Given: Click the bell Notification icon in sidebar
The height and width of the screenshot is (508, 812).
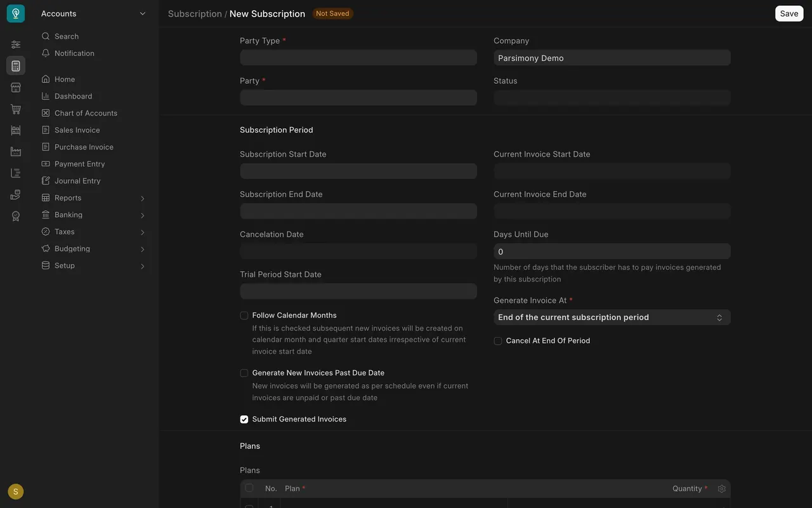Looking at the screenshot, I should pyautogui.click(x=46, y=53).
